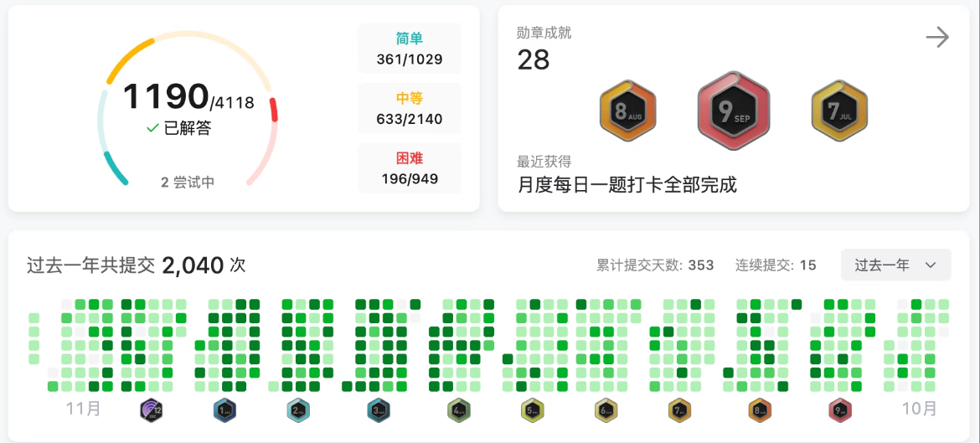Open badges list with the arrow icon
Screen dimensions: 980x443
pos(937,38)
